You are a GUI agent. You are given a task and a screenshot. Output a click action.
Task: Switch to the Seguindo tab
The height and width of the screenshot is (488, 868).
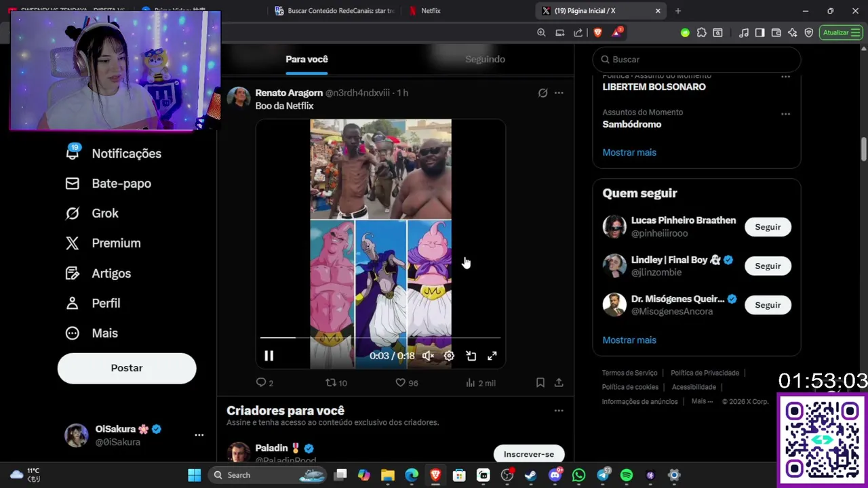[x=485, y=60]
